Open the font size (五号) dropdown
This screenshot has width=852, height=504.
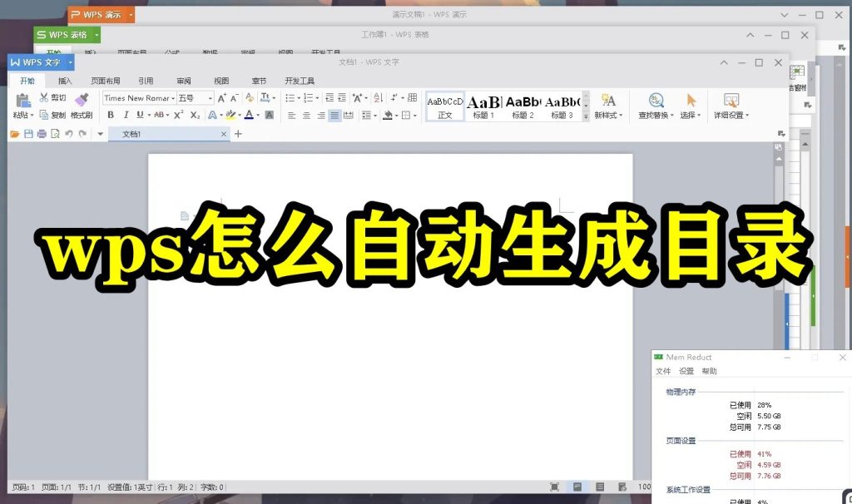tap(209, 98)
